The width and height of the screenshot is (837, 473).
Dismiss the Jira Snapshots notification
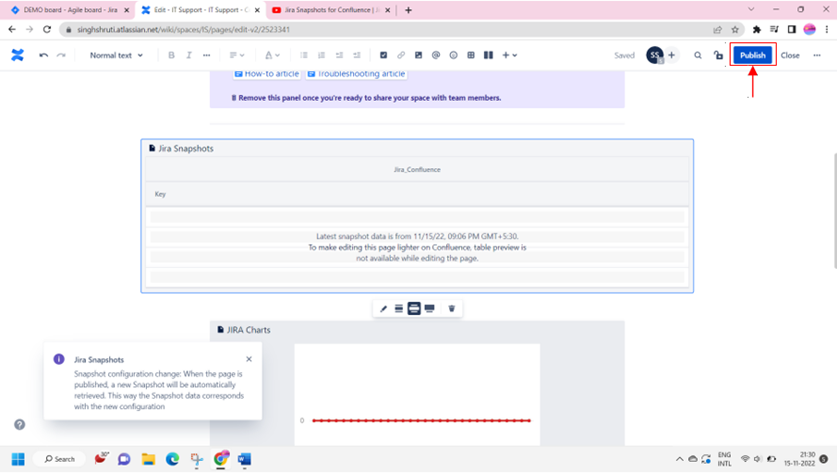tap(249, 359)
